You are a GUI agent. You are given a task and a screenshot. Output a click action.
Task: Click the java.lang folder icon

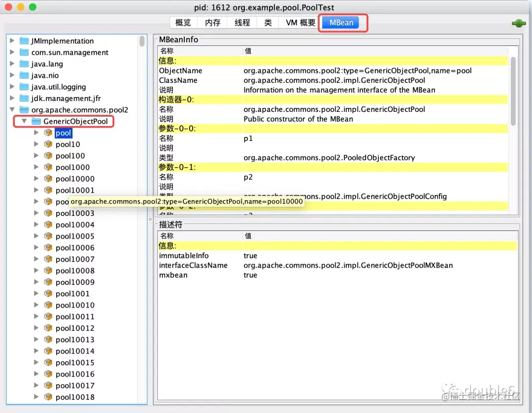24,64
